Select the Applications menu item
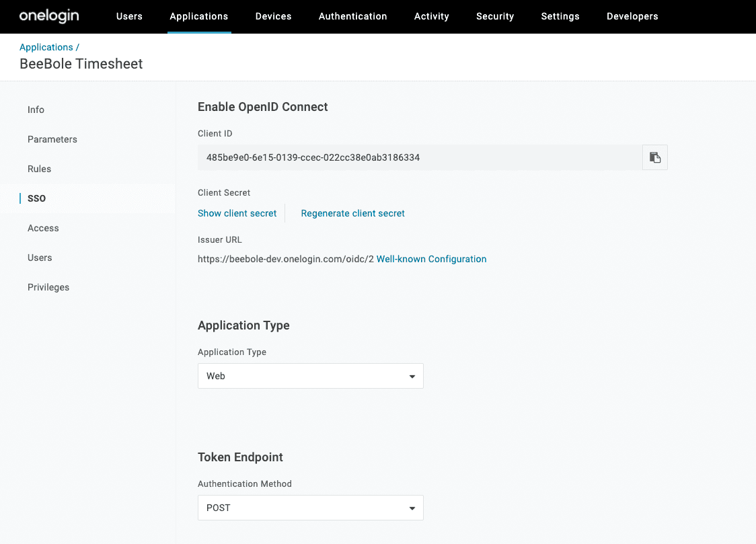Viewport: 756px width, 544px height. (x=198, y=16)
